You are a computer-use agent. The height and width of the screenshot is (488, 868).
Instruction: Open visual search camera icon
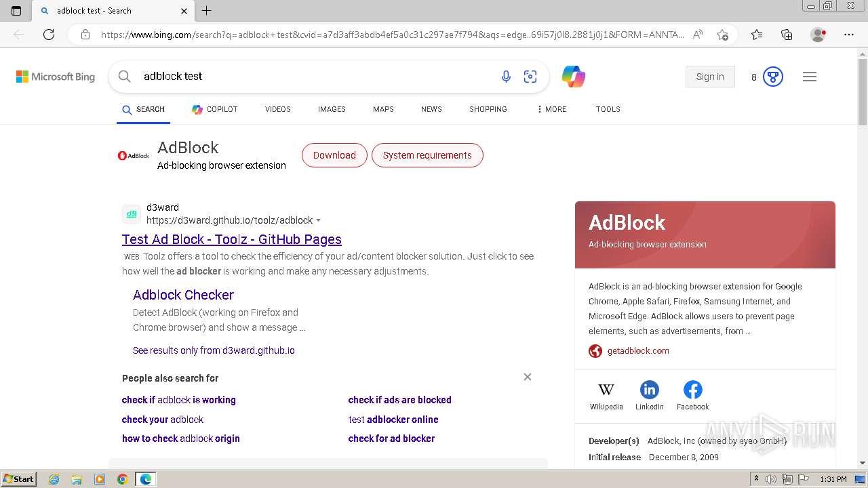(x=530, y=77)
